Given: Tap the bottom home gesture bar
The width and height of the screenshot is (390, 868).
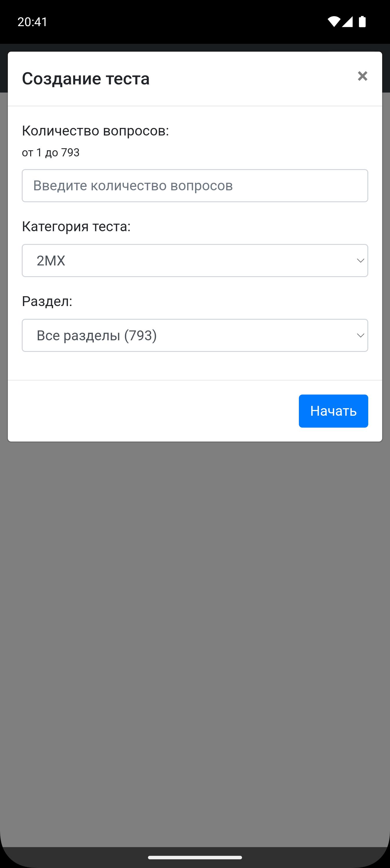Looking at the screenshot, I should point(195,857).
